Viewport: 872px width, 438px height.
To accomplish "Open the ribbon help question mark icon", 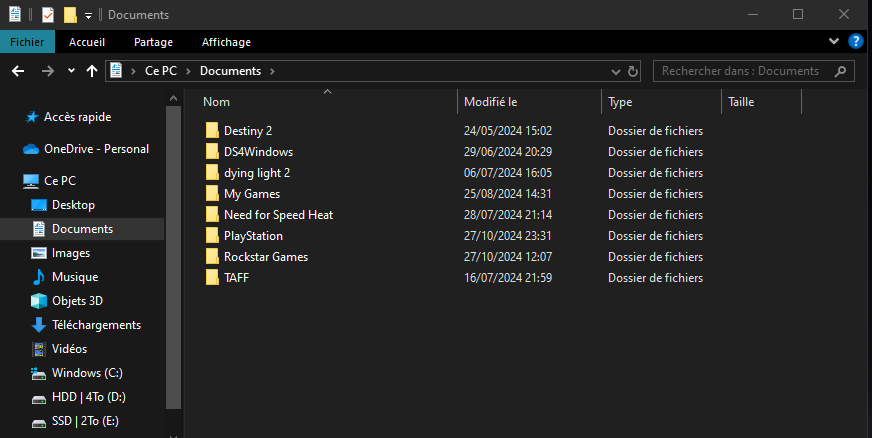I will pos(856,41).
